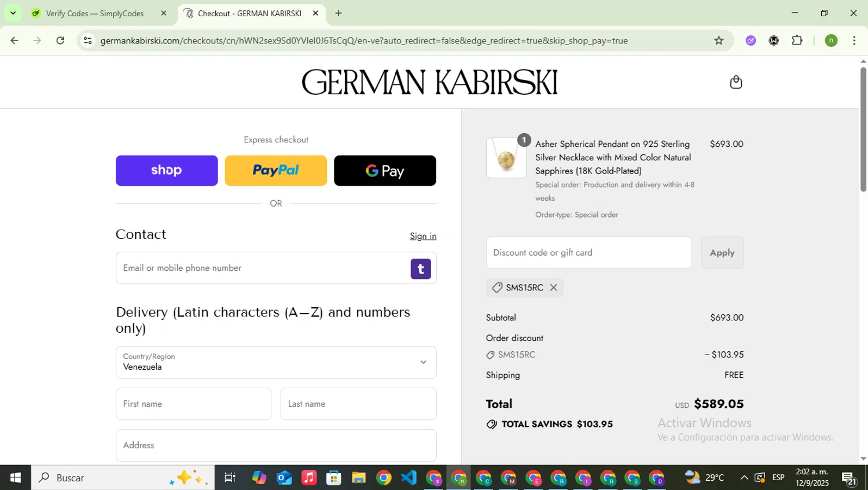The width and height of the screenshot is (868, 490).
Task: Click the Subtotal value $693.00
Action: click(x=727, y=318)
